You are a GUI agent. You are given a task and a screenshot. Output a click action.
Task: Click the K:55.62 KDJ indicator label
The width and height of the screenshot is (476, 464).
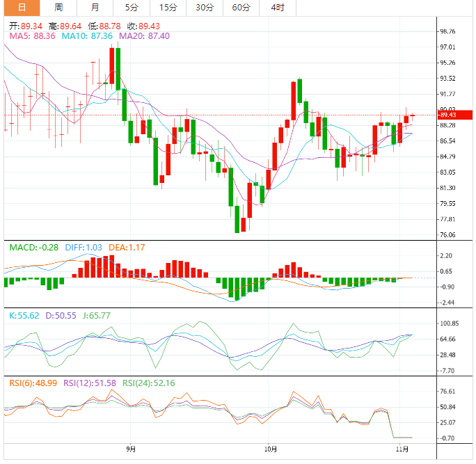23,315
